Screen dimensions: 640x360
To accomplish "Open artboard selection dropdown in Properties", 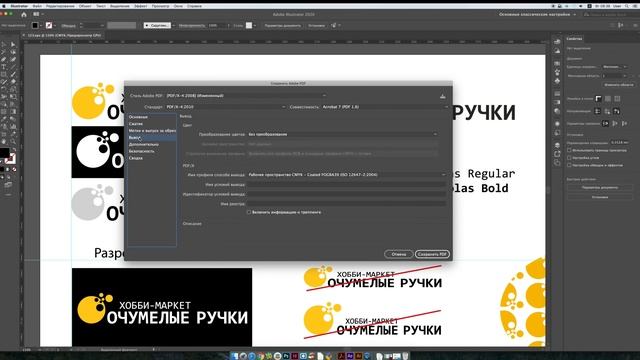I will click(615, 76).
